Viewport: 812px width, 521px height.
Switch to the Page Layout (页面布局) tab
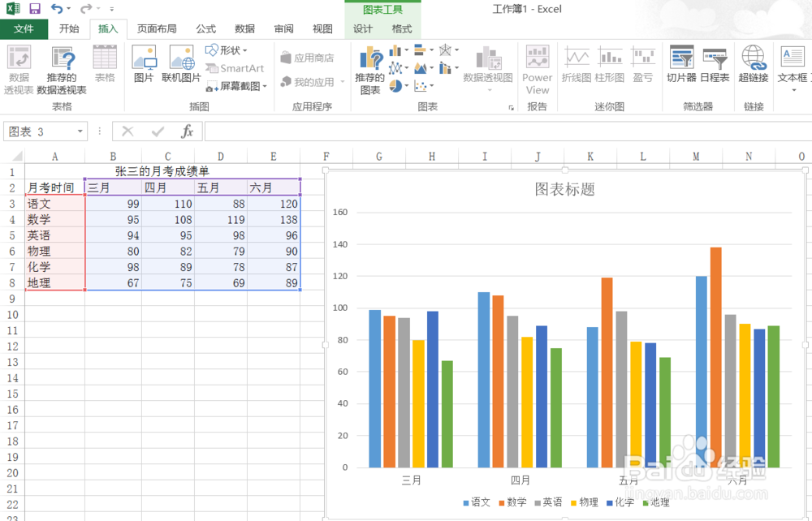point(157,29)
